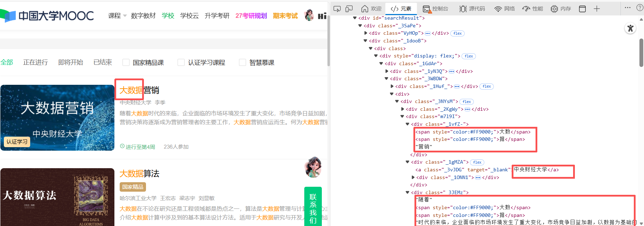Click 哈尔滨工业大学 school name
The image size is (644, 226).
click(138, 198)
